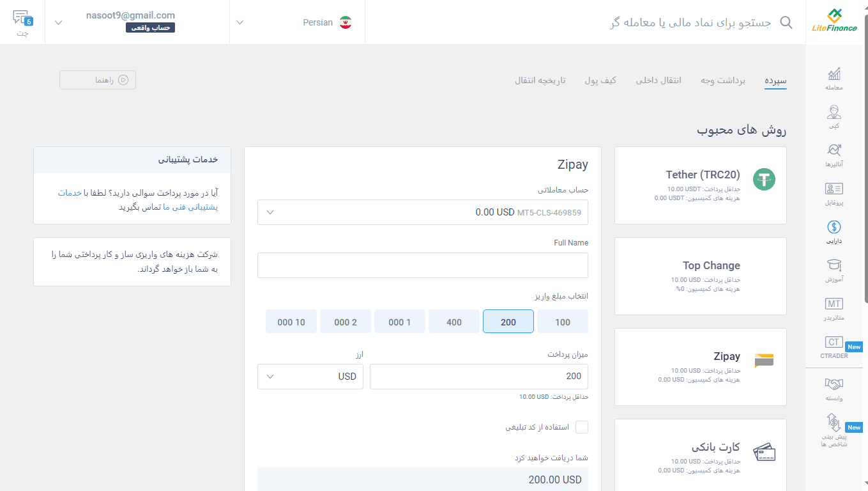Open the خدمات پشتیبانی فنی support link
This screenshot has width=868, height=491.
pyautogui.click(x=190, y=207)
